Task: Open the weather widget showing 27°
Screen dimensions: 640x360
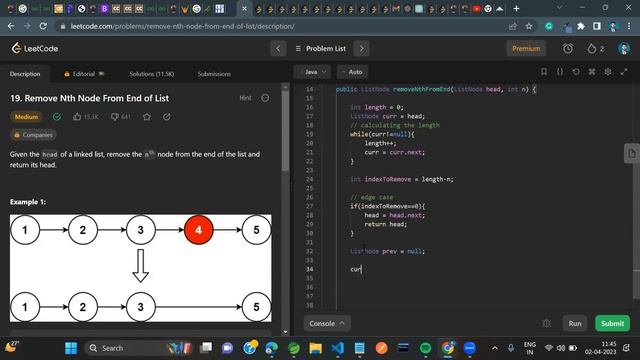Action: [x=11, y=347]
